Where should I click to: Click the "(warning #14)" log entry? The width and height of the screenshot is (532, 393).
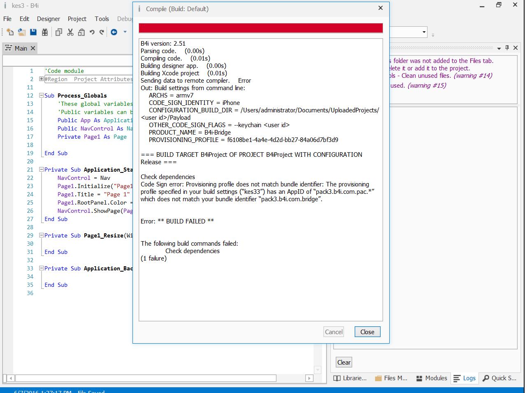pos(473,76)
